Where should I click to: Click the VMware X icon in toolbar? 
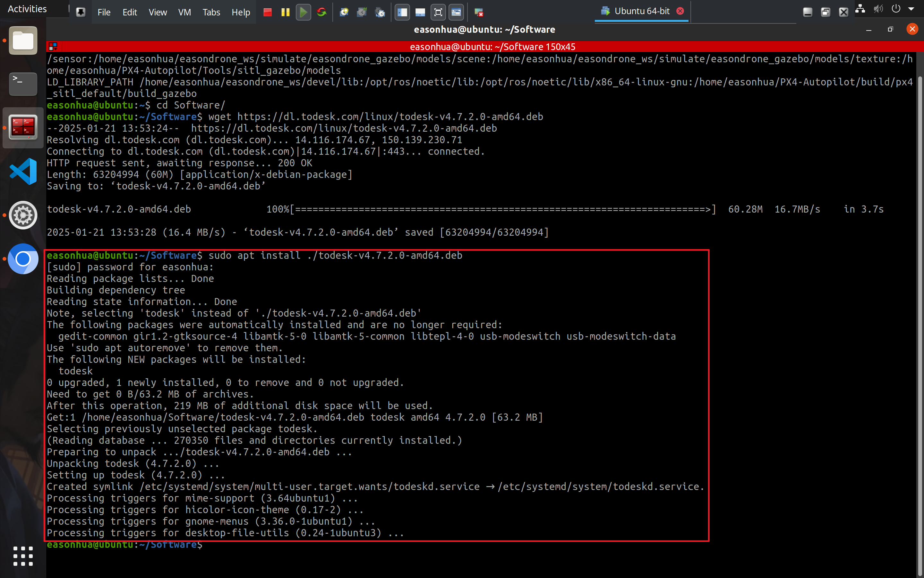point(843,12)
